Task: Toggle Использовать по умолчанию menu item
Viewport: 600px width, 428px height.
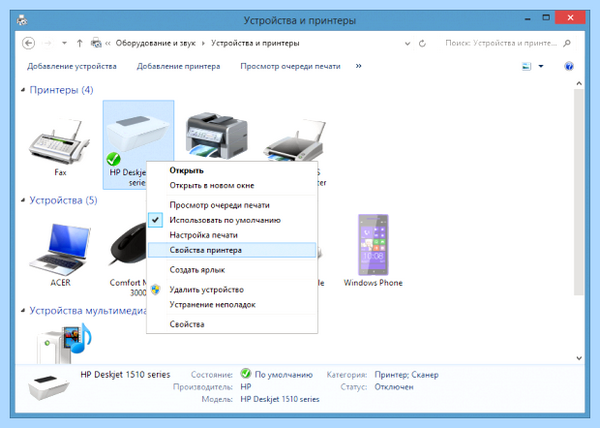Action: click(x=232, y=220)
